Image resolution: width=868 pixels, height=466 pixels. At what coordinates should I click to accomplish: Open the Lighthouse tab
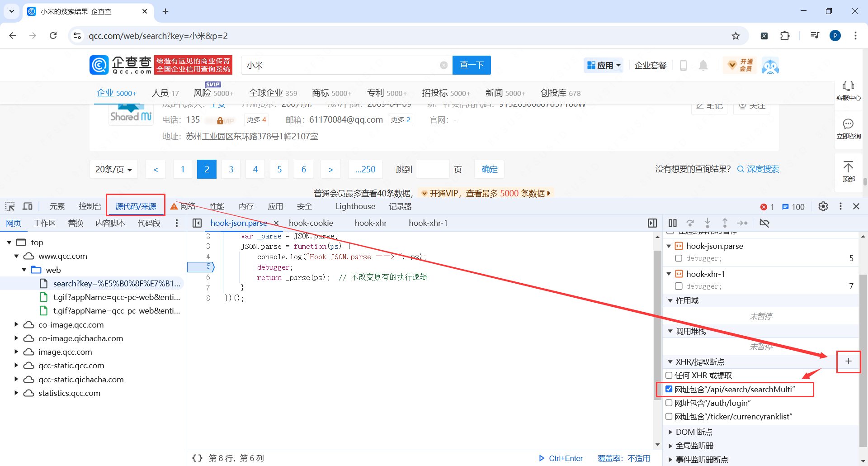355,206
